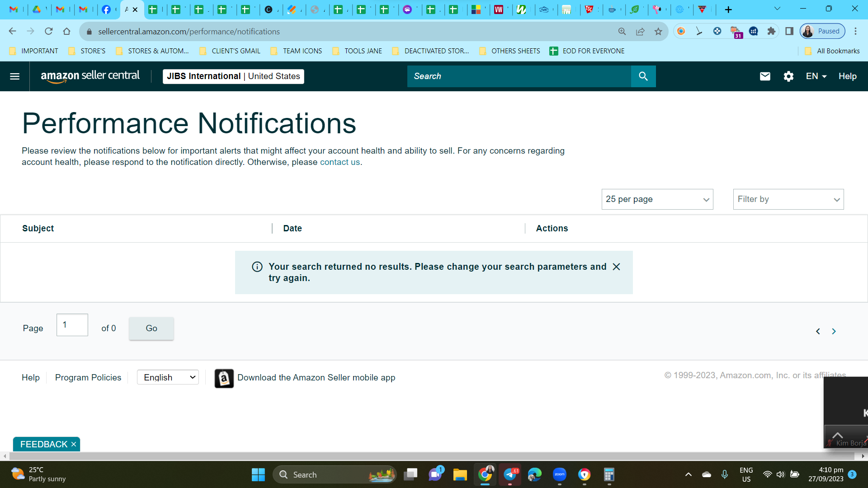Open Microsoft Edge from the taskbar
The width and height of the screenshot is (868, 488).
[x=534, y=474]
